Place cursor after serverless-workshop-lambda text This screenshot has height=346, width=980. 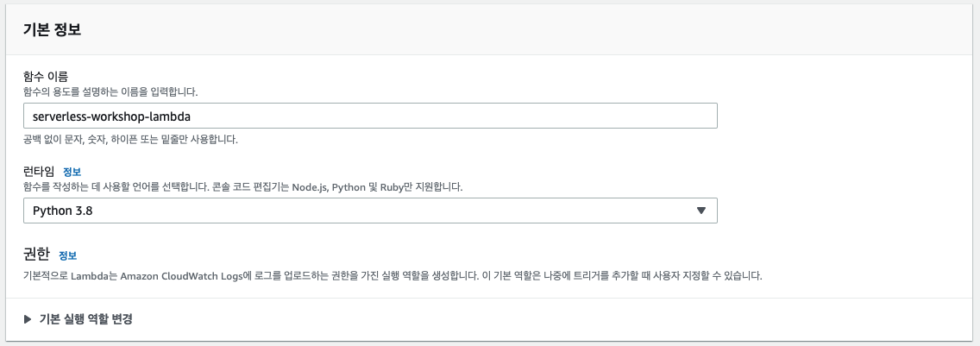pyautogui.click(x=192, y=116)
